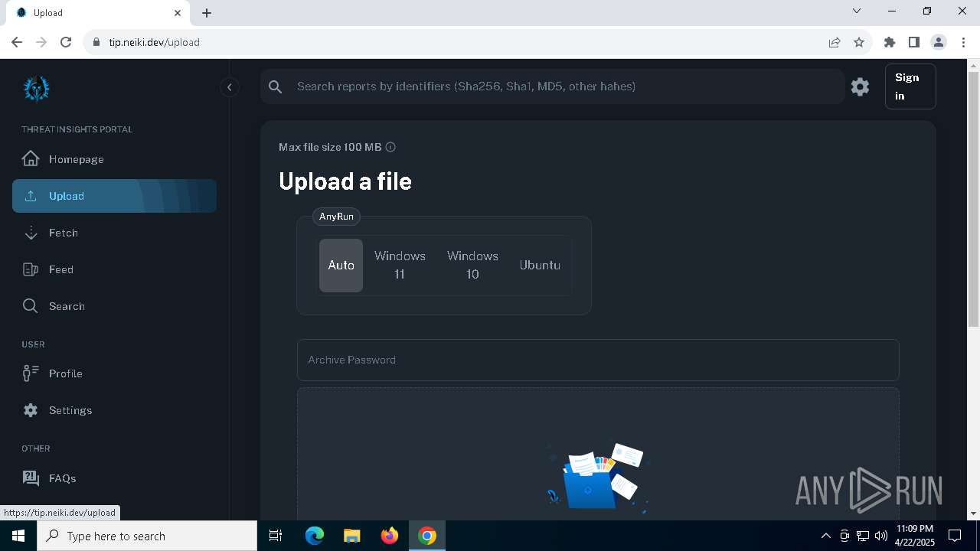Screen dimensions: 980x551
Task: Open Search in the sidebar
Action: pyautogui.click(x=114, y=306)
